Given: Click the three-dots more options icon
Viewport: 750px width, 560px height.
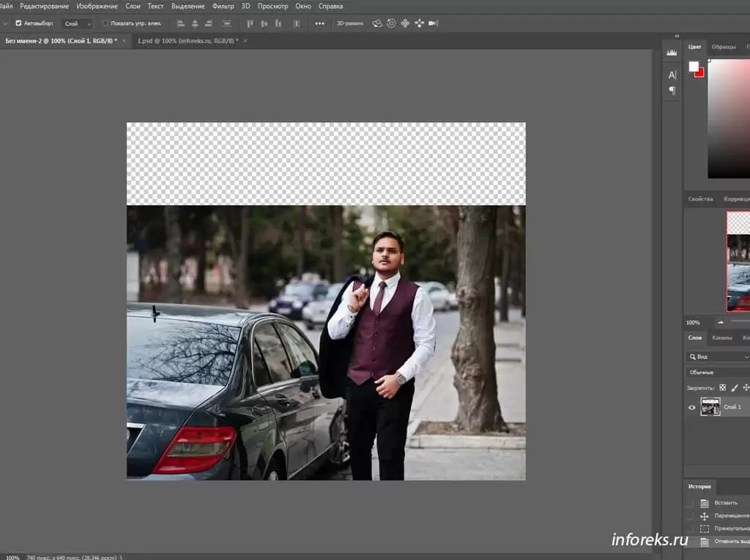Looking at the screenshot, I should [x=319, y=23].
